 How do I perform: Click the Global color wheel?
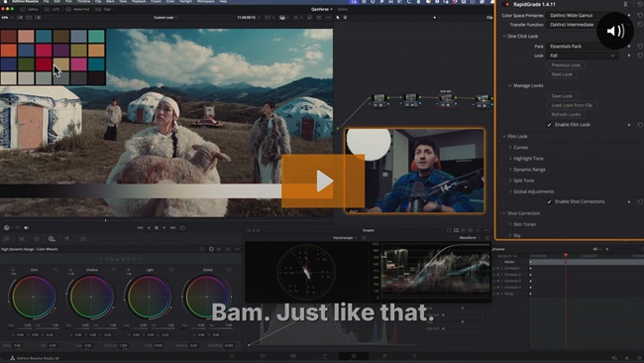(x=207, y=297)
